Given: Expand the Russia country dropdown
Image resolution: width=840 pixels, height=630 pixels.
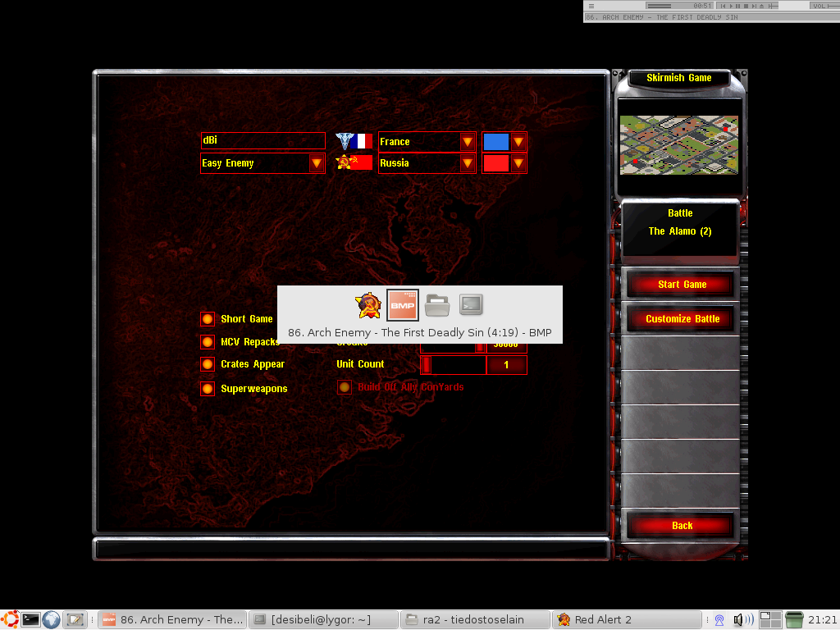Looking at the screenshot, I should click(x=467, y=163).
